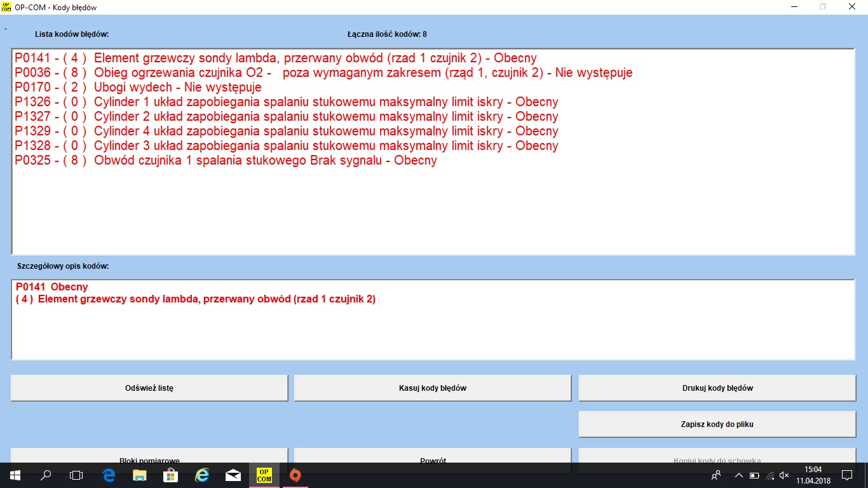
Task: Select the P0141 fault code row
Action: tap(275, 58)
